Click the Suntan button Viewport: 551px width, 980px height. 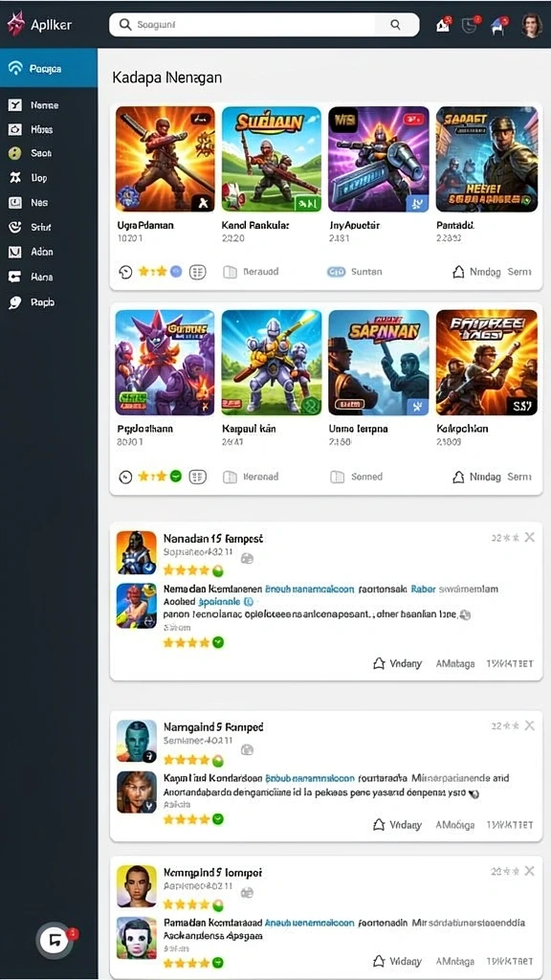pos(354,272)
